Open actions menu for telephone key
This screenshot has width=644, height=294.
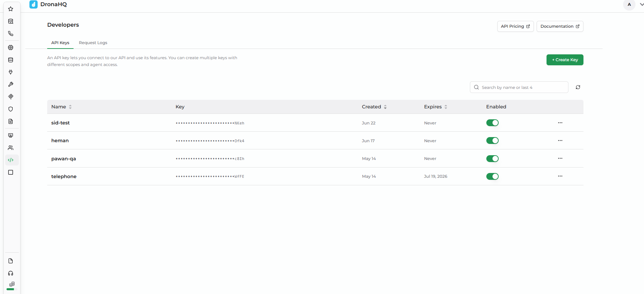pos(560,176)
